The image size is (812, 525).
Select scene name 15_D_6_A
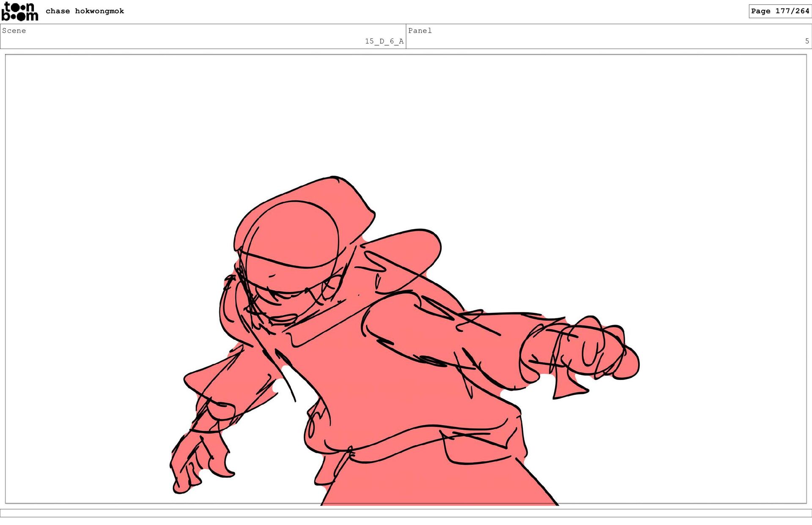tap(384, 41)
